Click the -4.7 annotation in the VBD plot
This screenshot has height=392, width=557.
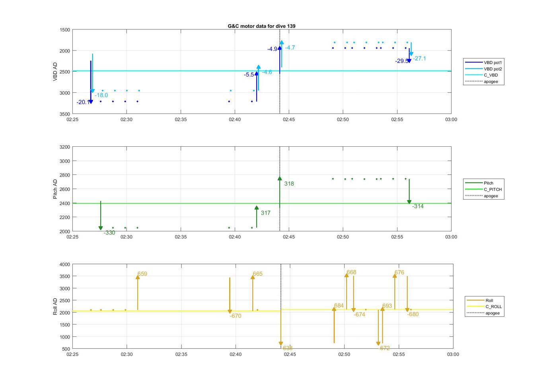click(x=290, y=47)
